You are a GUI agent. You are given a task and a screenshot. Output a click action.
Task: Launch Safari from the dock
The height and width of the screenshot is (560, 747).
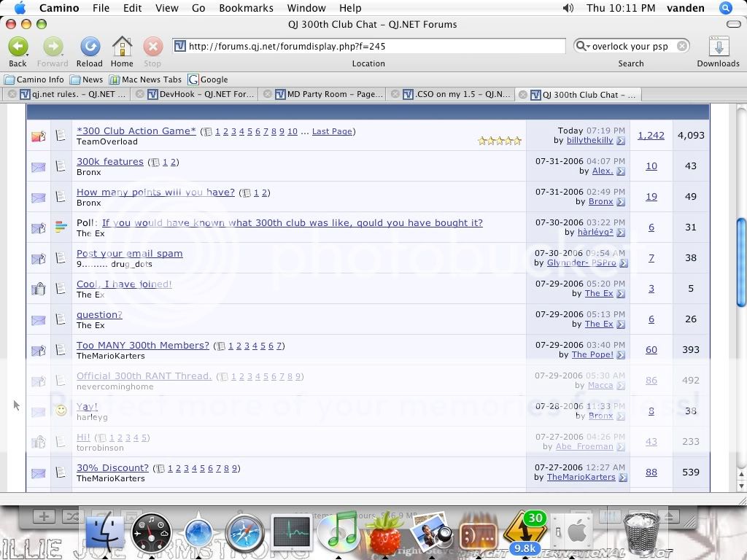pyautogui.click(x=244, y=532)
